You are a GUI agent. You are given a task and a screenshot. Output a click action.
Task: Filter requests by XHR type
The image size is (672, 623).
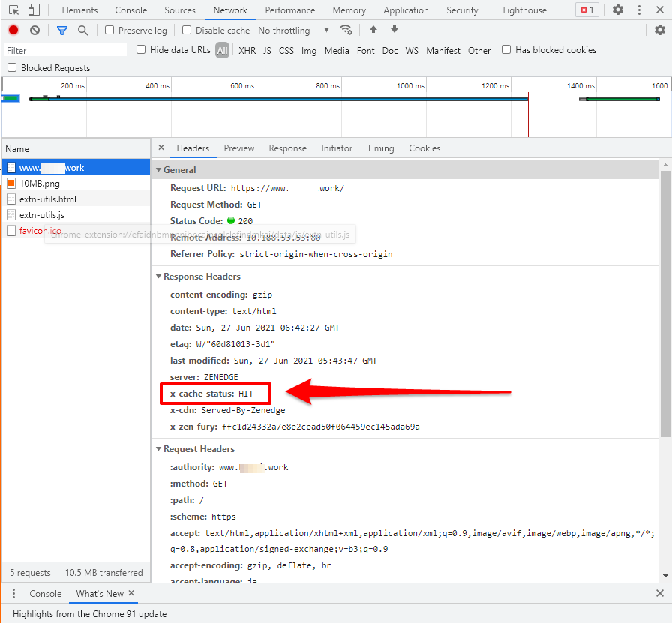pos(247,50)
